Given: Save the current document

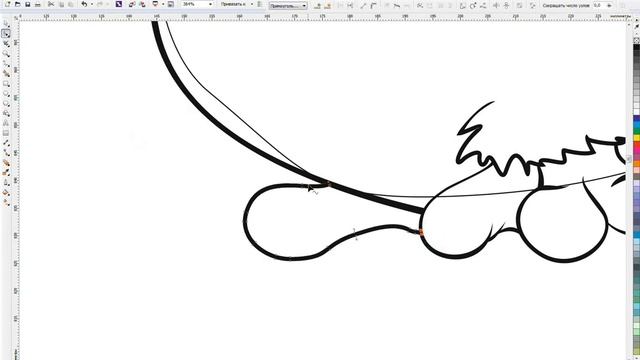Looking at the screenshot, I should 27,4.
